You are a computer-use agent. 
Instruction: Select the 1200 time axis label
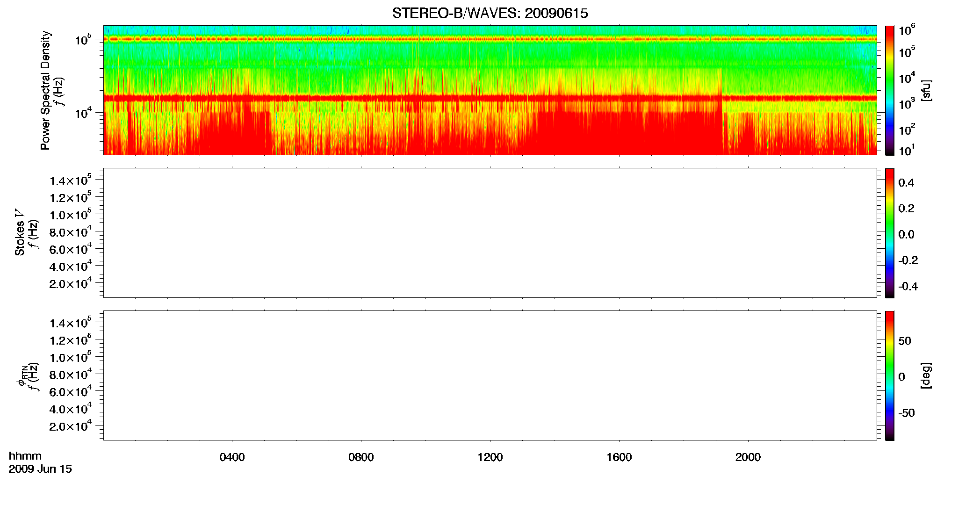point(490,457)
